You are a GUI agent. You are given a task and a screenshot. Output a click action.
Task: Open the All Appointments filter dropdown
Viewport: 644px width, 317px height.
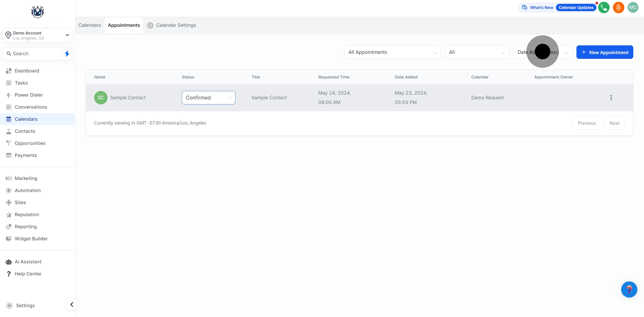392,52
